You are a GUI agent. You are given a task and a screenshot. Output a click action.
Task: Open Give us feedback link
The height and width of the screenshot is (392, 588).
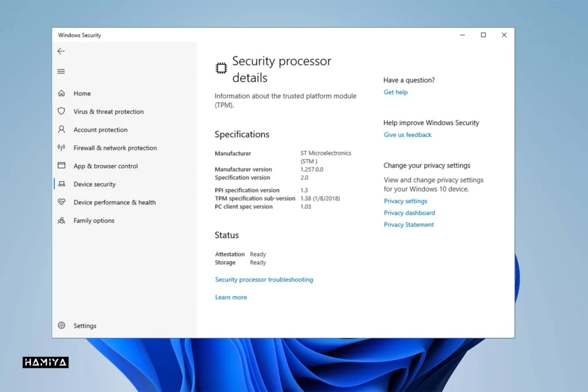(408, 135)
